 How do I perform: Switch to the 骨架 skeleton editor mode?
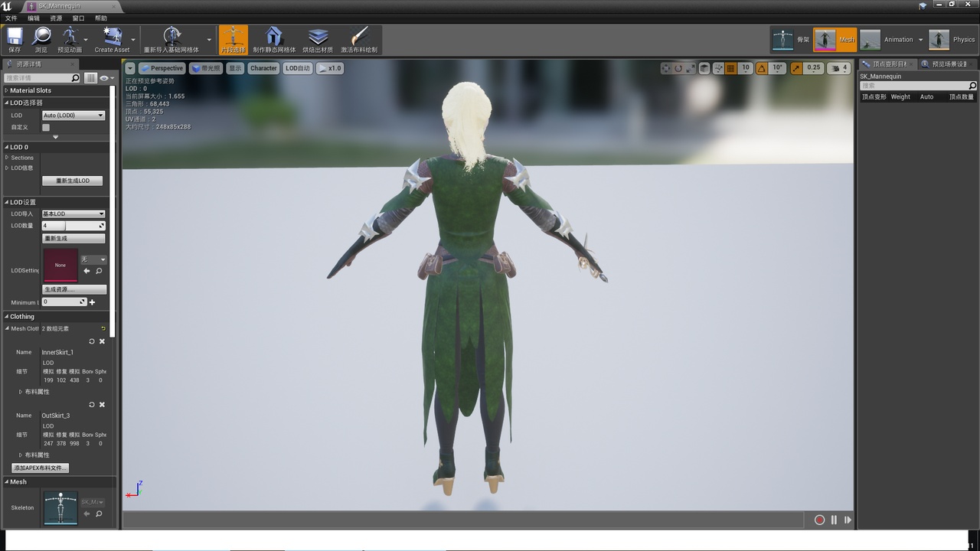pos(783,40)
